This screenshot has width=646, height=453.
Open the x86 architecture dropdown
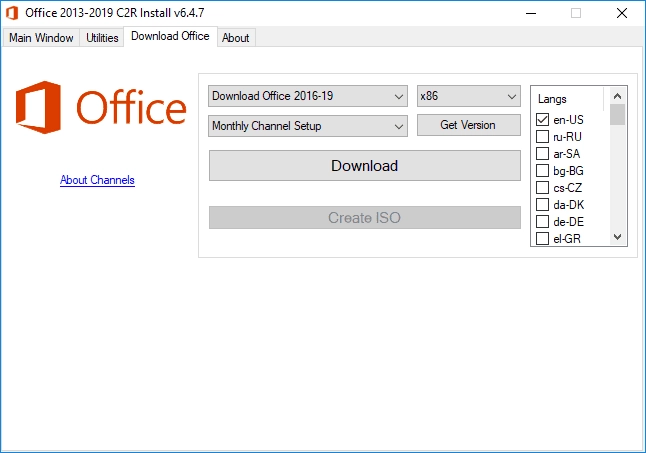point(468,96)
